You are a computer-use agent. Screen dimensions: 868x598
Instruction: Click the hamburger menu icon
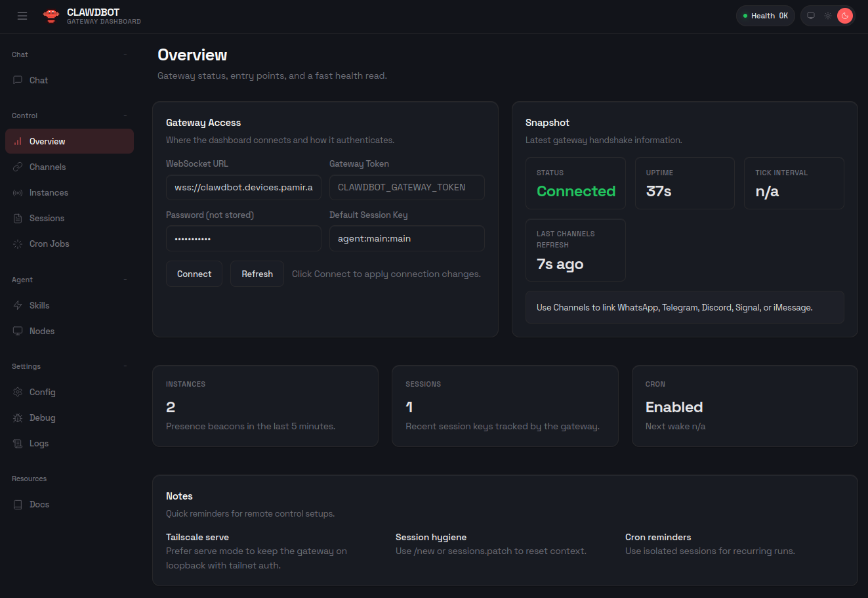pos(22,16)
